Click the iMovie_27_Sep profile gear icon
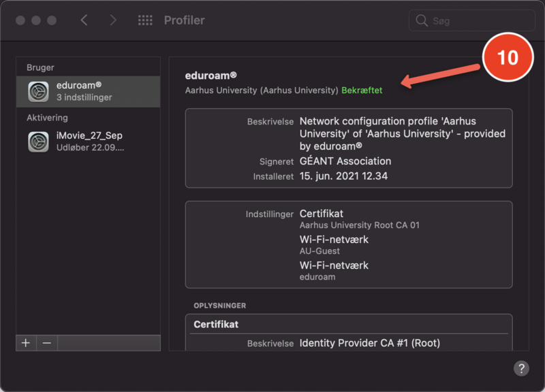Screen dimensions: 545x392 coord(38,142)
